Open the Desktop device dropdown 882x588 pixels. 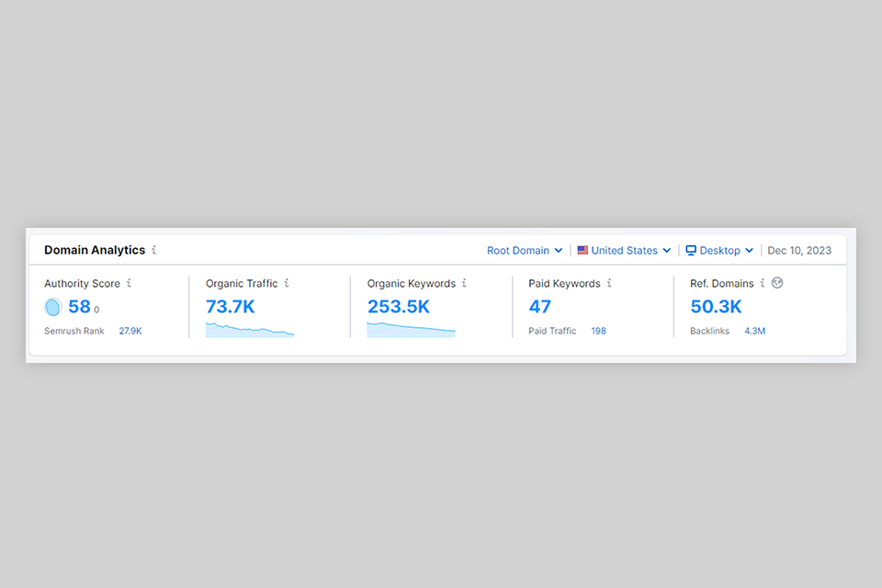[x=726, y=250]
